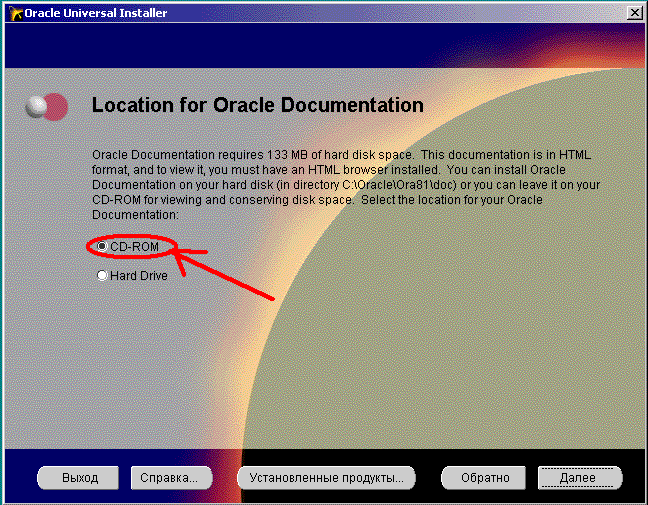Open help with the Справка... button
This screenshot has height=505, width=648.
pos(171,478)
